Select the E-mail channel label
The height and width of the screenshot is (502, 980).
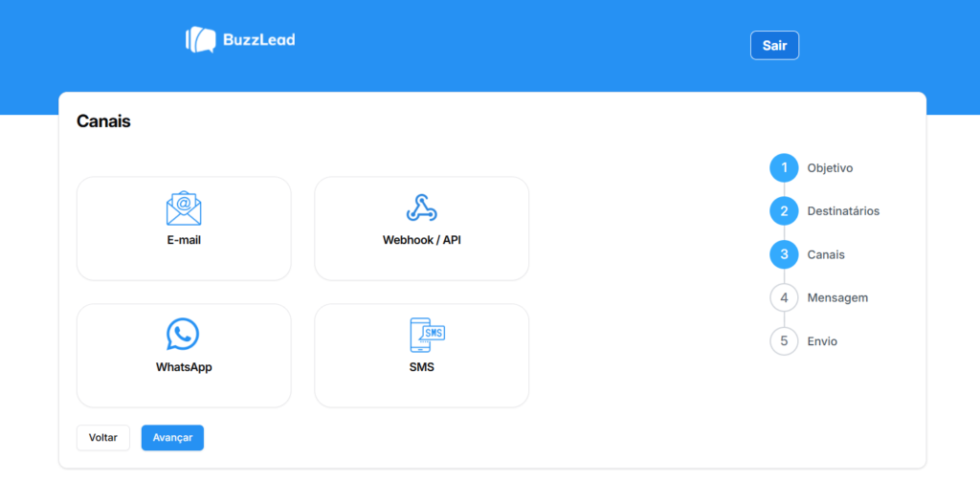[184, 240]
